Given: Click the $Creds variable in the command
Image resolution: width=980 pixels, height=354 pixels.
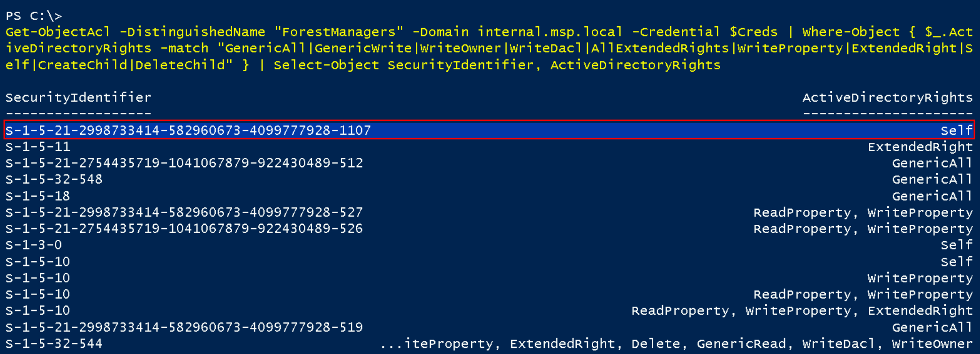Looking at the screenshot, I should 754,32.
